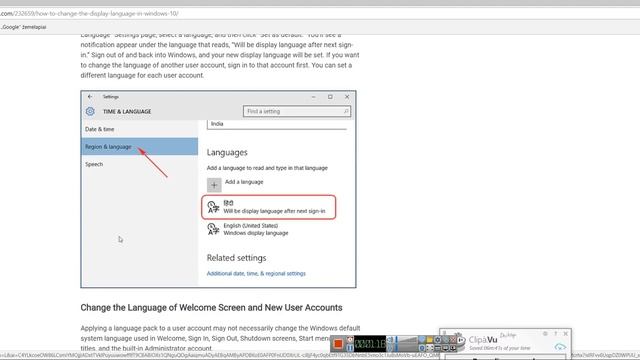Screen dimensions: 640x360
Task: Click 'Related settings' heading in screenshot
Action: pyautogui.click(x=236, y=258)
